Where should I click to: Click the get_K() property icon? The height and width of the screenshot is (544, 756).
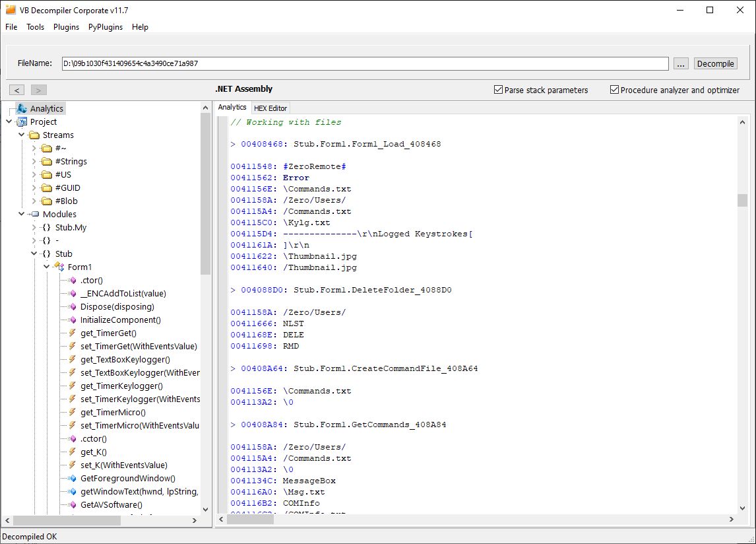(73, 452)
